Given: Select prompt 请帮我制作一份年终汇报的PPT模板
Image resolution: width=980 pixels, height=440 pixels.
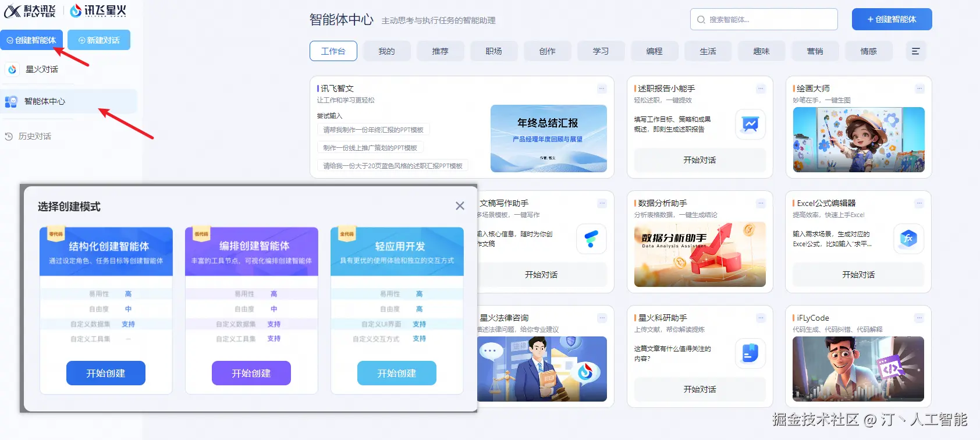Looking at the screenshot, I should [373, 130].
